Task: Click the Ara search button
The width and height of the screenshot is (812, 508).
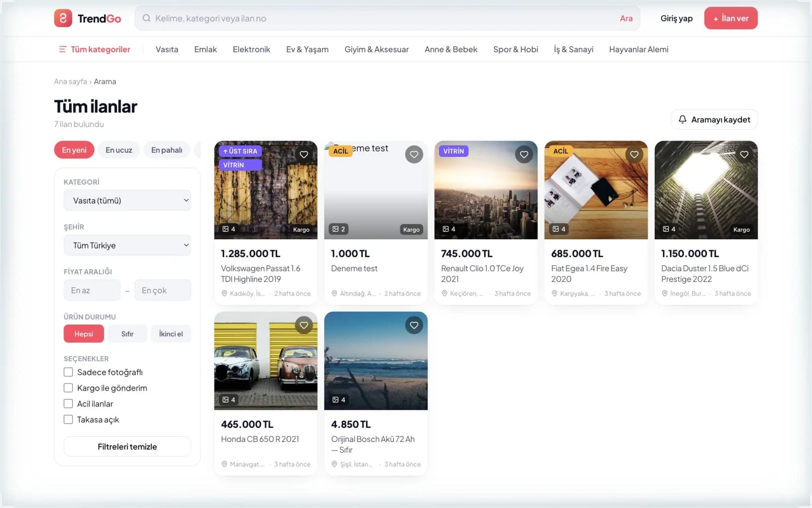Action: click(x=626, y=18)
